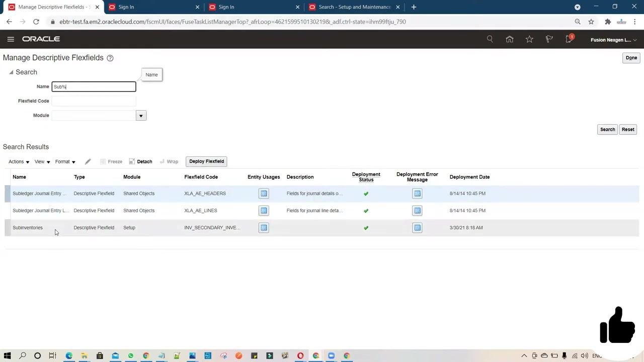Viewport: 644px width, 362px height.
Task: Click the Type column header
Action: point(79,177)
